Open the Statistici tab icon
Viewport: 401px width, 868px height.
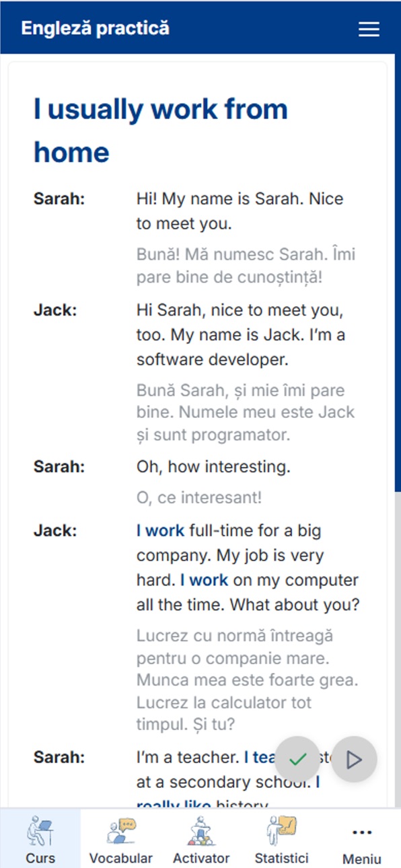pos(281,830)
